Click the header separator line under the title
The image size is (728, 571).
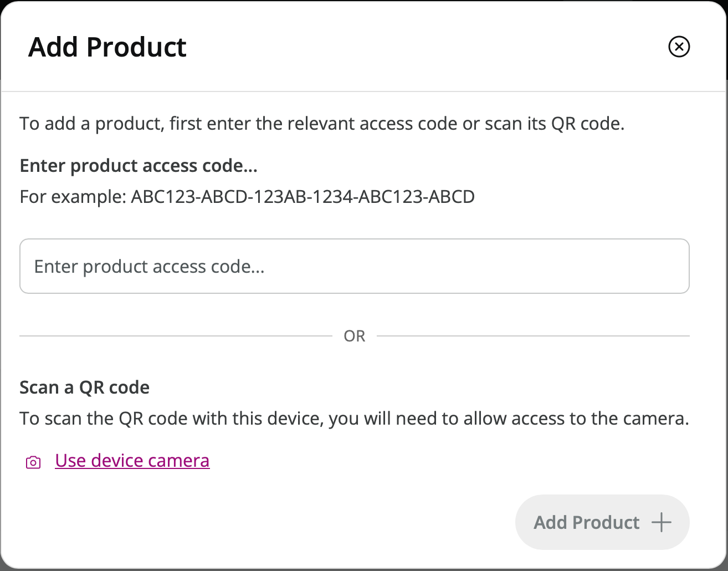coord(363,91)
